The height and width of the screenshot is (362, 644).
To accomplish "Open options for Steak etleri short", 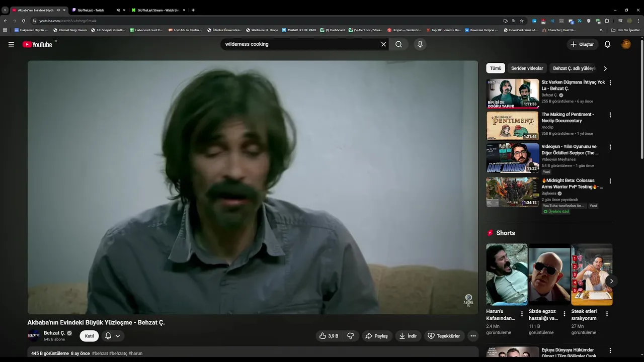I will pos(607,314).
